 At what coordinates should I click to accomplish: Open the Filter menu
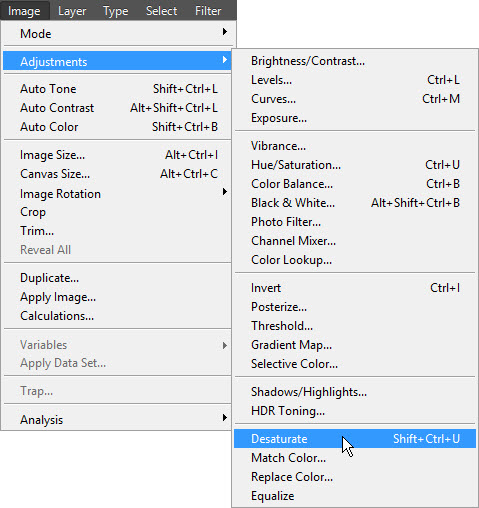pyautogui.click(x=208, y=11)
